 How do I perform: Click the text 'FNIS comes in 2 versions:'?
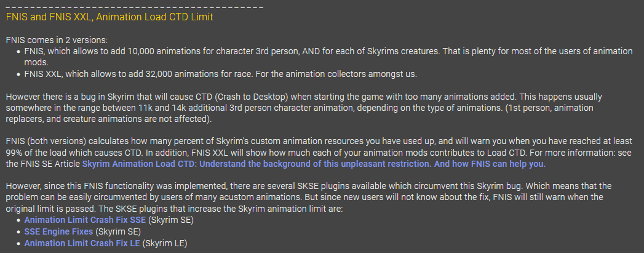[57, 40]
